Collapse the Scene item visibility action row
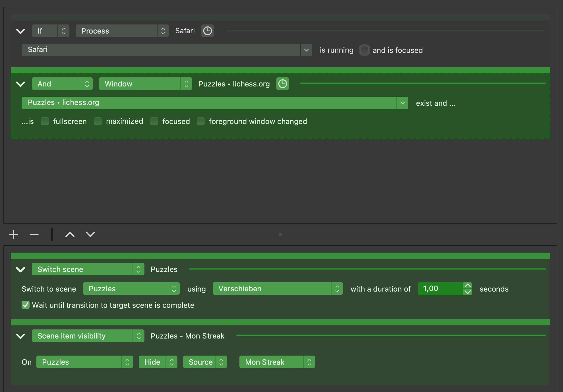 click(20, 336)
